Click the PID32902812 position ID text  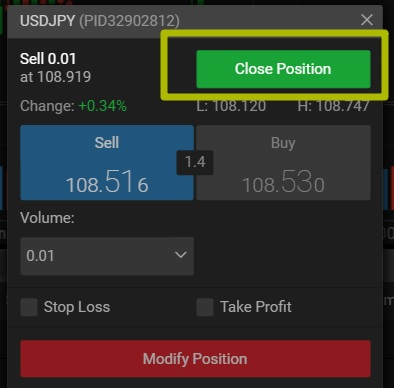coord(129,21)
